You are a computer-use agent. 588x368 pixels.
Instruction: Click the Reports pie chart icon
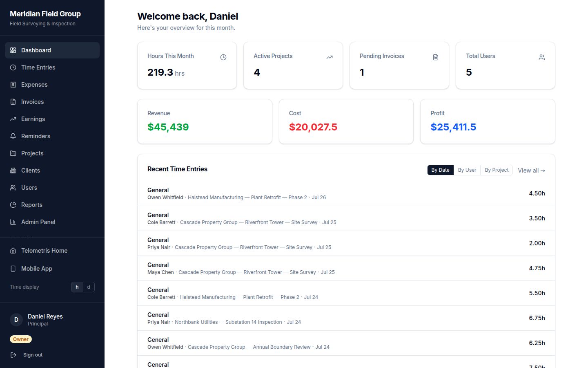coord(13,205)
